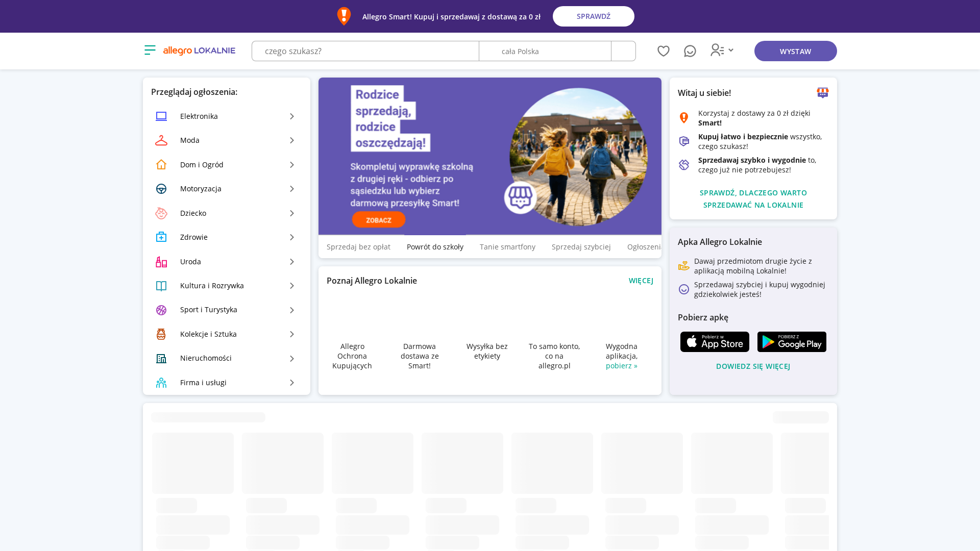Expand Uroda category chevron
Image resolution: width=980 pixels, height=551 pixels.
292,262
